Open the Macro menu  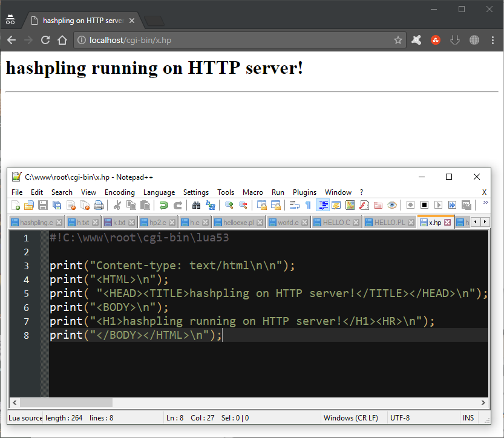point(253,192)
